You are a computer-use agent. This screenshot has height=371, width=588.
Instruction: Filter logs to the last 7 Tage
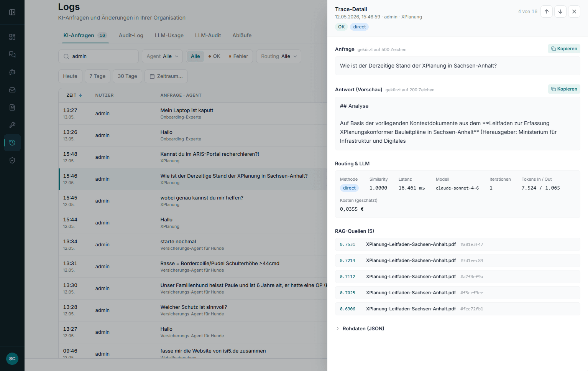[97, 76]
